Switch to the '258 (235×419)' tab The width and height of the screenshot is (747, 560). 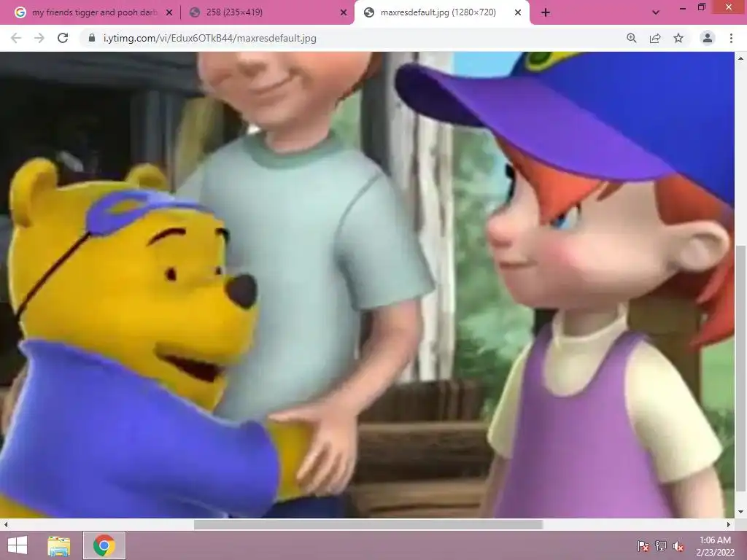(x=268, y=12)
